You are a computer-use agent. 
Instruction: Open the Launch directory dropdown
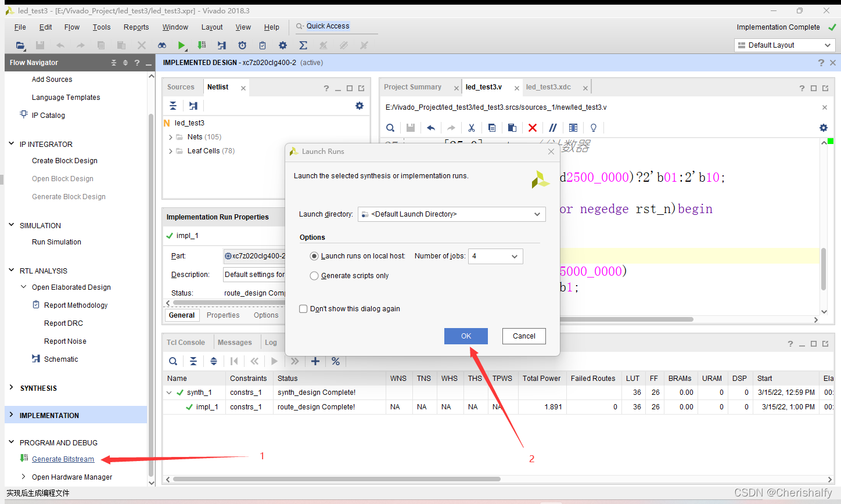coord(452,214)
